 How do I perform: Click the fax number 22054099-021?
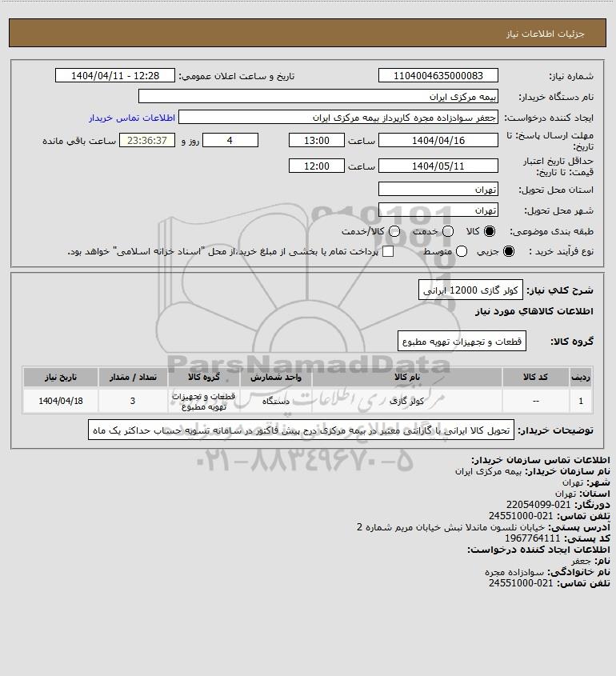[x=538, y=505]
